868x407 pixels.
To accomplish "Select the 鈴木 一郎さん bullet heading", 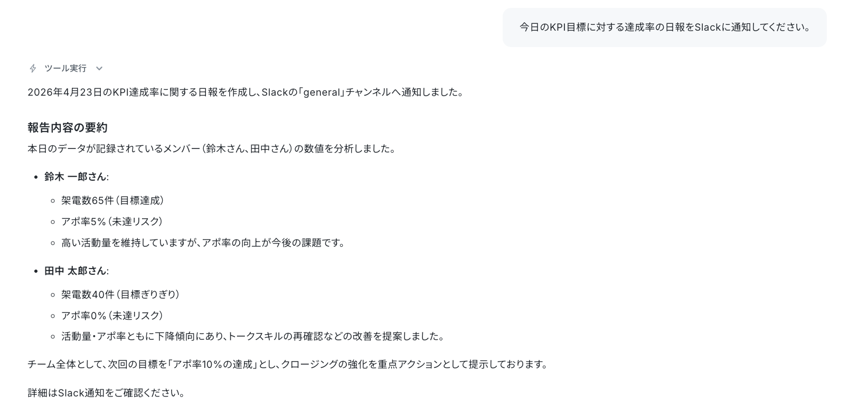I will (76, 177).
